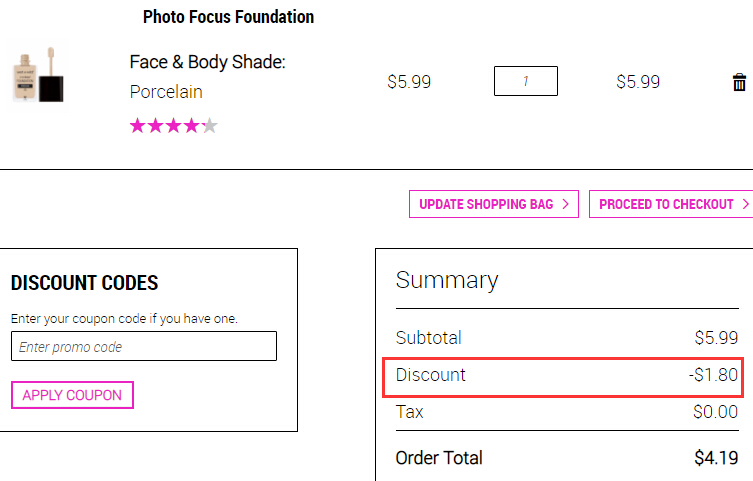Click Proceed to Checkout
The image size is (753, 481).
click(x=671, y=204)
